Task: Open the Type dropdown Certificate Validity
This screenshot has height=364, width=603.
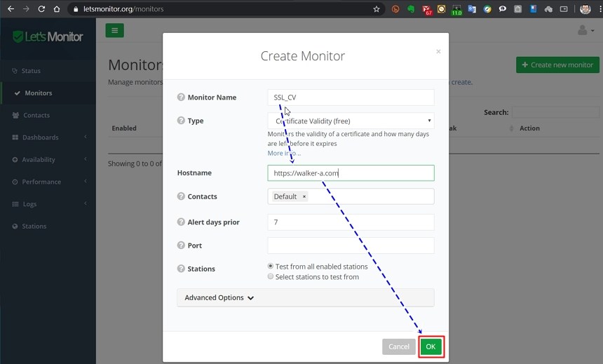Action: 351,121
